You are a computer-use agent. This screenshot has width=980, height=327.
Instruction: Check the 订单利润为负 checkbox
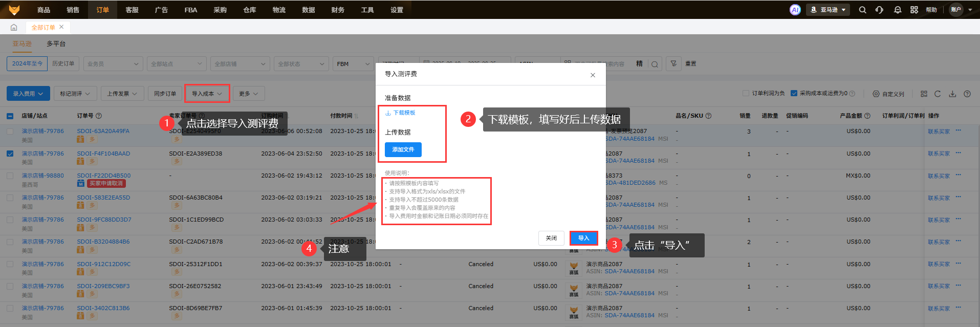tap(746, 93)
